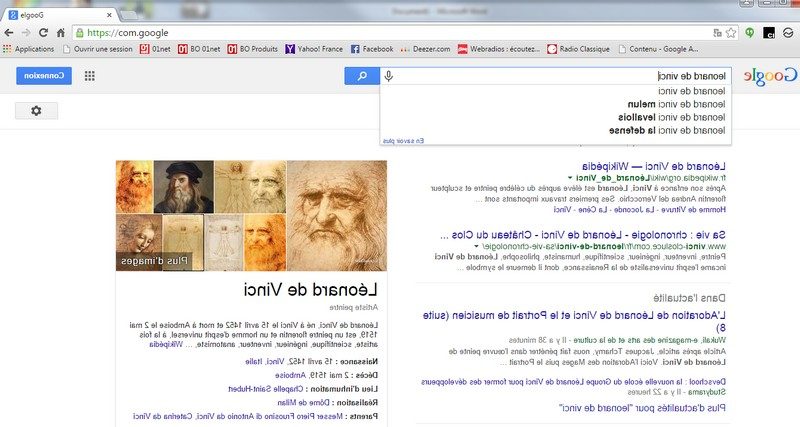Image resolution: width=800 pixels, height=427 pixels.
Task: Expand the dropdown arrow beside the wikipedia.org URL
Action: (570, 178)
